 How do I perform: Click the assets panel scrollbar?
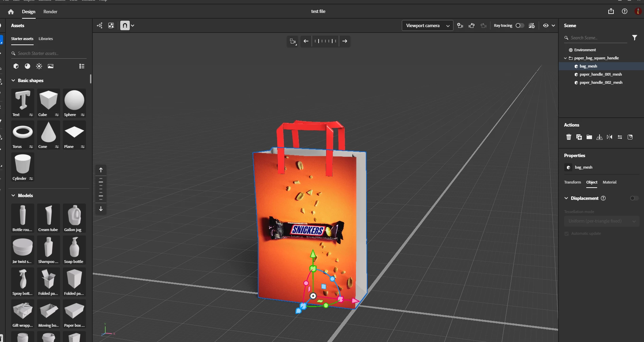91,79
